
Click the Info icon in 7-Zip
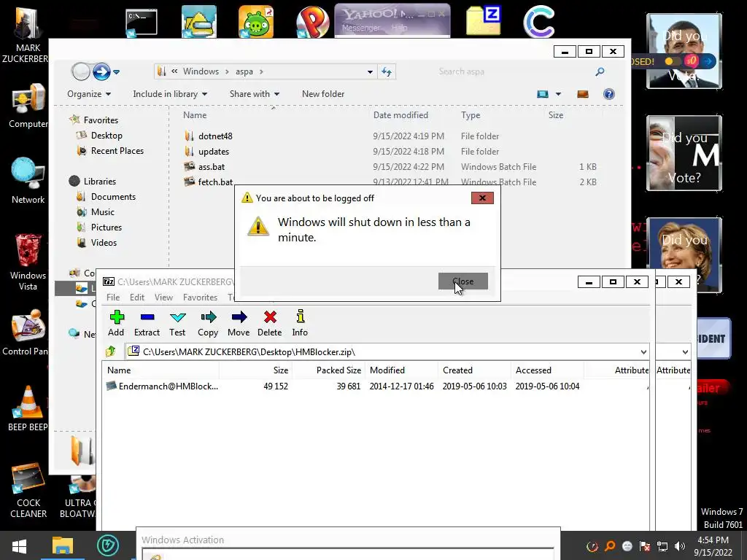(x=300, y=316)
